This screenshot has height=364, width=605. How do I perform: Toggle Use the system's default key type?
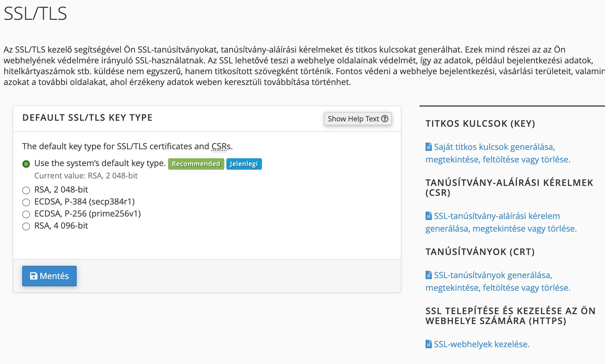(x=26, y=164)
